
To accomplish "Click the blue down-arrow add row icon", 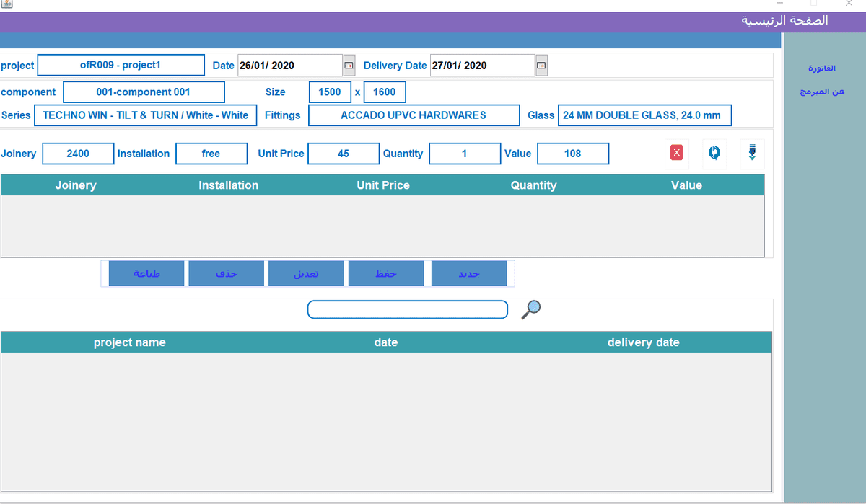I will pyautogui.click(x=752, y=153).
